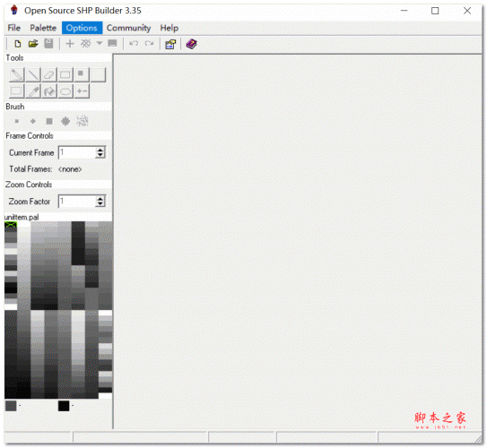Save the current file via the diskette icon
487x448 pixels.
48,44
